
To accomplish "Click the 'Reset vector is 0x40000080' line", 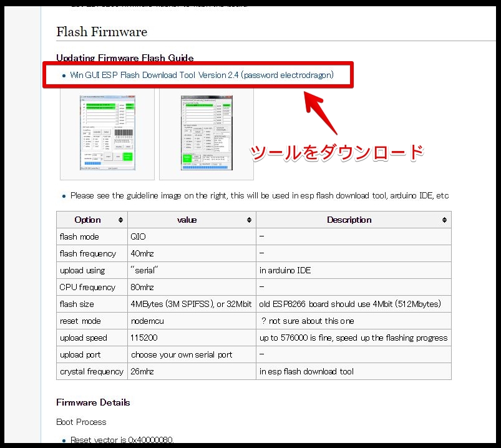I will (x=122, y=440).
